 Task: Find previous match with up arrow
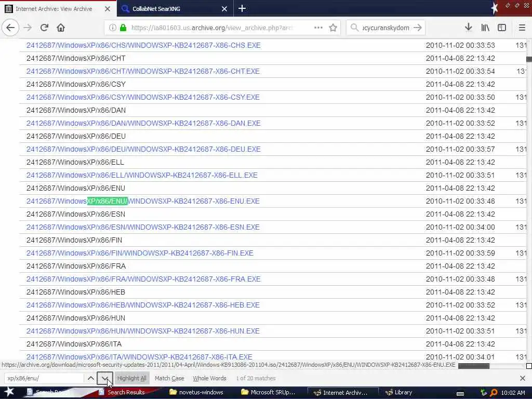[90, 378]
